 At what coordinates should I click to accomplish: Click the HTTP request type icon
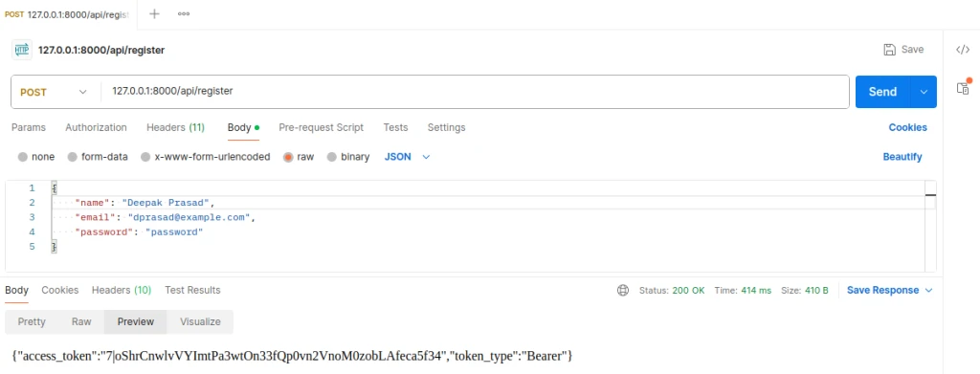point(22,50)
